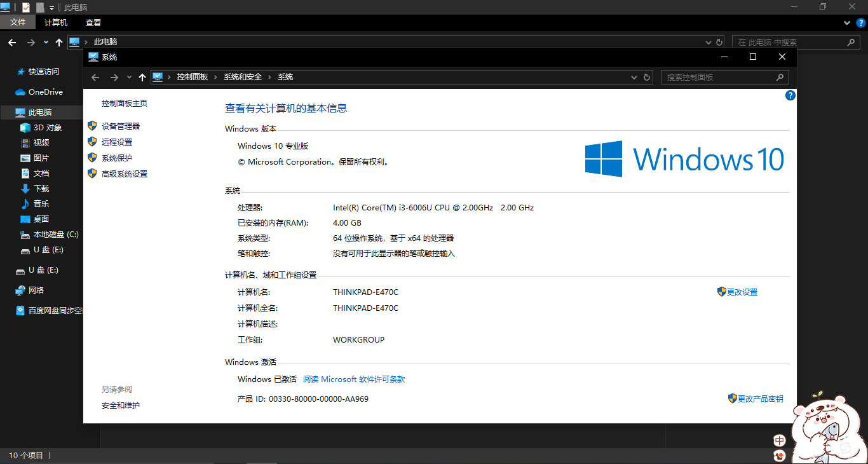Open 桌面 folder in navigation pane
Image resolution: width=868 pixels, height=464 pixels.
point(35,219)
